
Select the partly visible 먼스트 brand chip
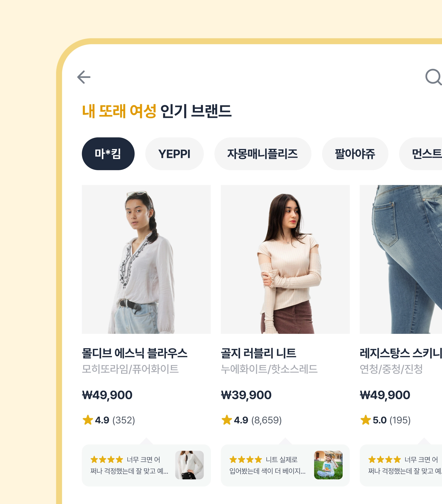tap(421, 154)
